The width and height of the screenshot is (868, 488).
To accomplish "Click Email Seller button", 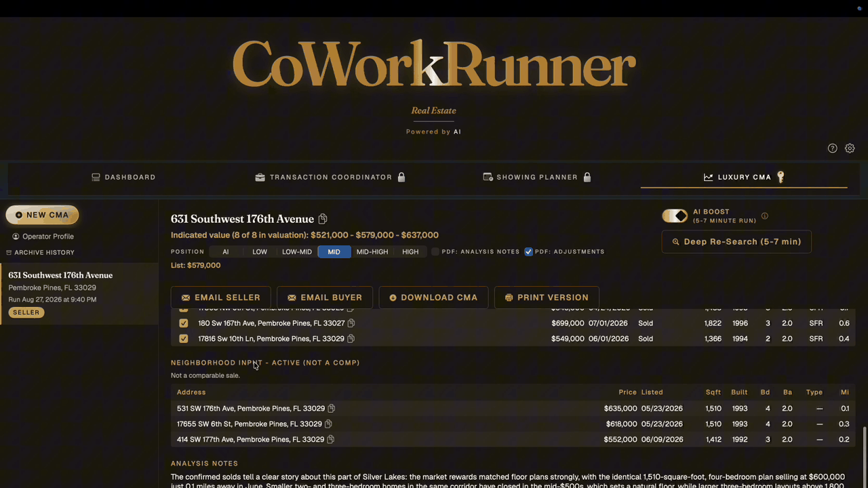I will click(220, 298).
